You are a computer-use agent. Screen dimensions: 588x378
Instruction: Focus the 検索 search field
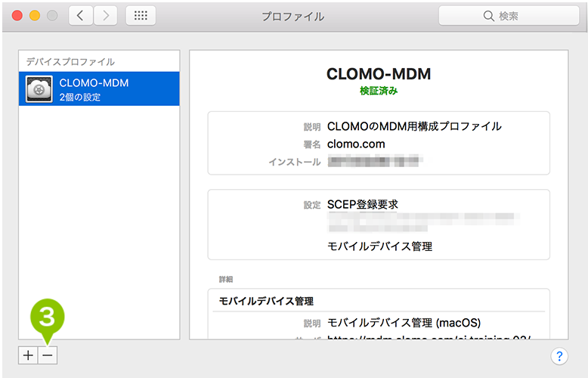[509, 16]
